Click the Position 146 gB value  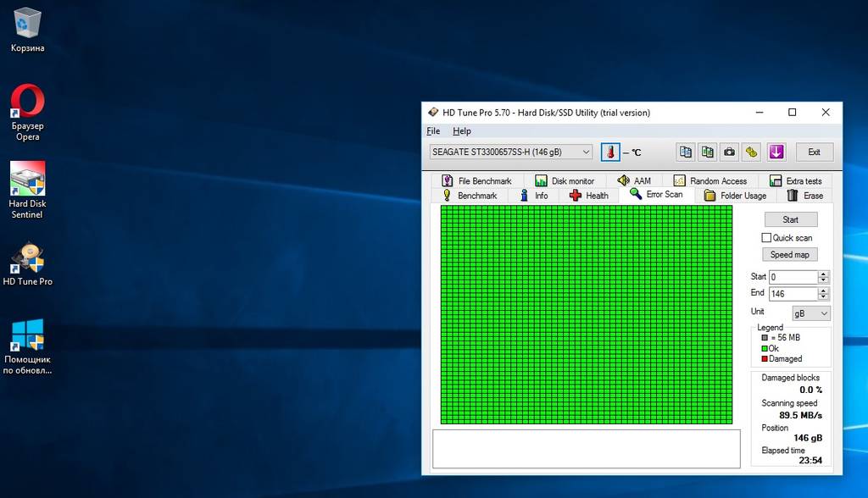coord(808,438)
